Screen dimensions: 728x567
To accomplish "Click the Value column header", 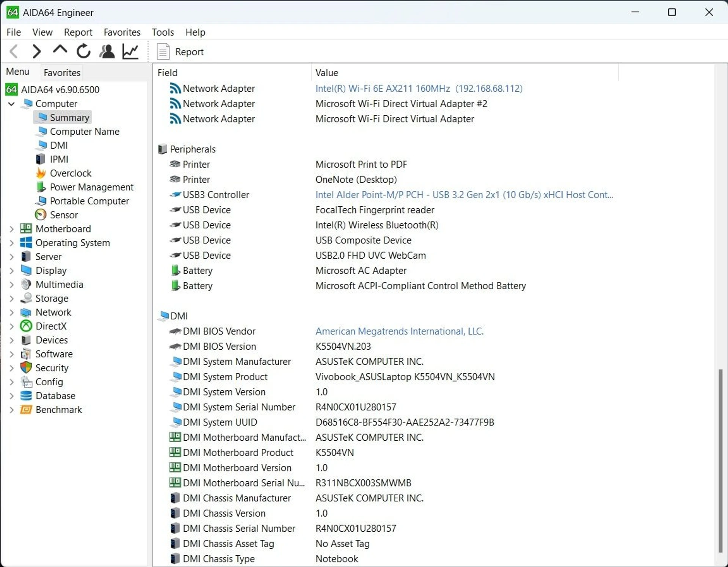I will pos(465,72).
